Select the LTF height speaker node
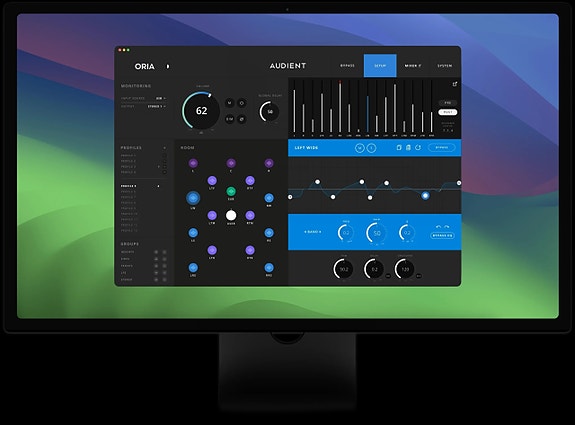 pos(212,180)
